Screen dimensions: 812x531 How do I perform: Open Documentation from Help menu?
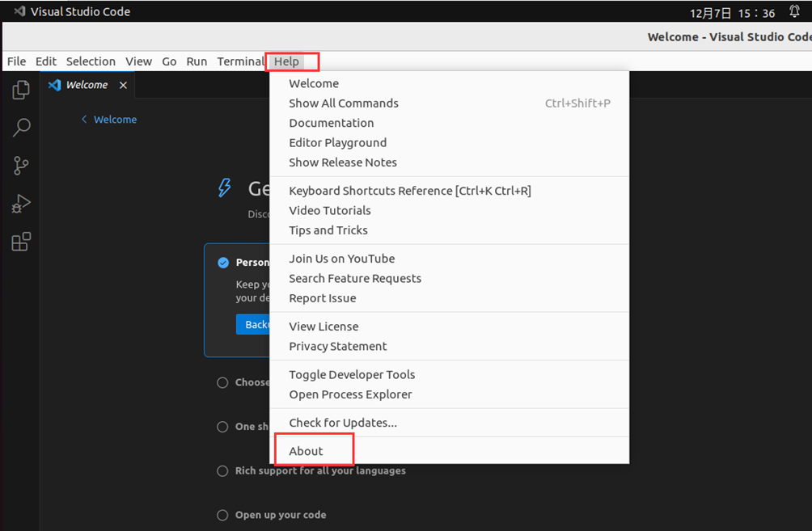coord(450,123)
